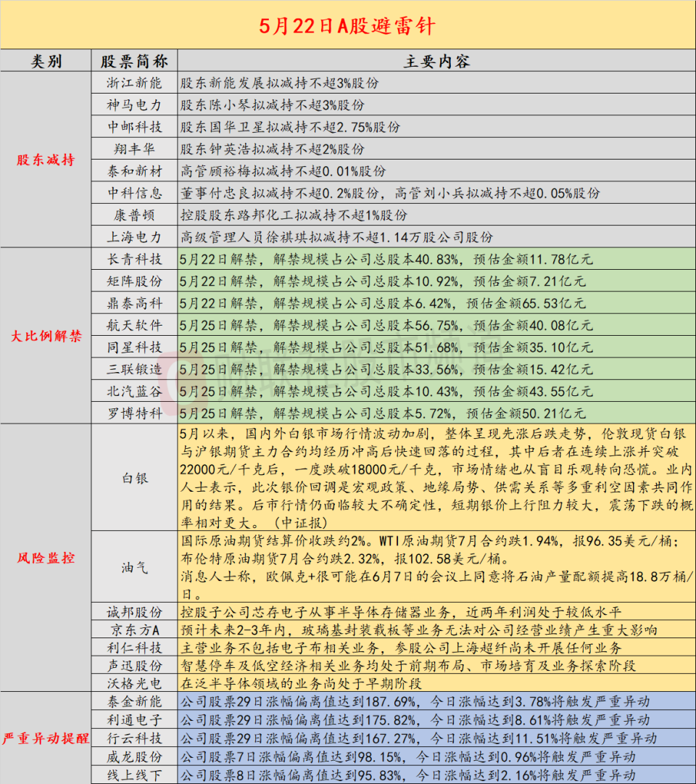Click the unlock row with 预估金额11.78亿元
The height and width of the screenshot is (784, 696).
tap(436, 259)
